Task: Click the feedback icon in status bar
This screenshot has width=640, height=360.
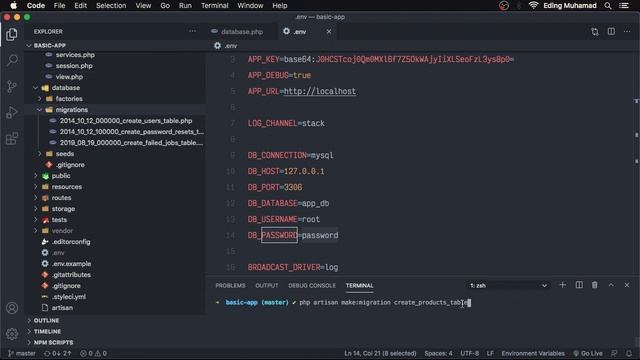Action: coord(614,353)
